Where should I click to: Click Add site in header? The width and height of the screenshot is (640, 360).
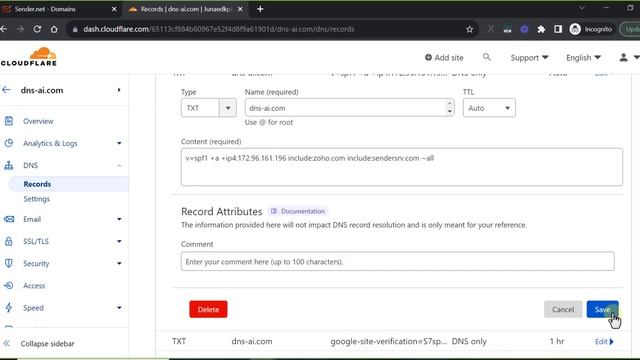pyautogui.click(x=444, y=58)
